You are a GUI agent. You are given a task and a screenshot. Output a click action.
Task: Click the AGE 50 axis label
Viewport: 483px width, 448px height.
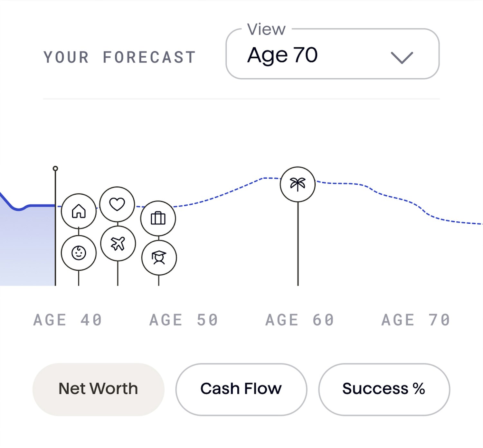coord(184,320)
